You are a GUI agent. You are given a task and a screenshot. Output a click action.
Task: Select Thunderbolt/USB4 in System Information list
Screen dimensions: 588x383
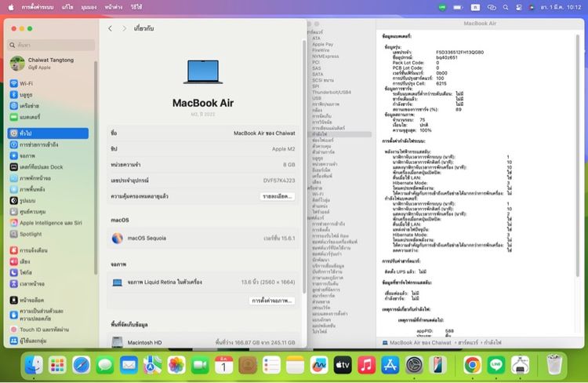coord(332,92)
